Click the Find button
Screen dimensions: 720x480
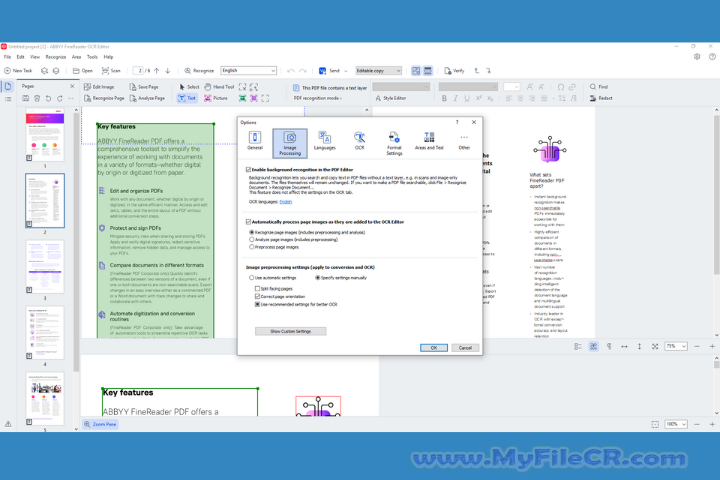[x=599, y=87]
